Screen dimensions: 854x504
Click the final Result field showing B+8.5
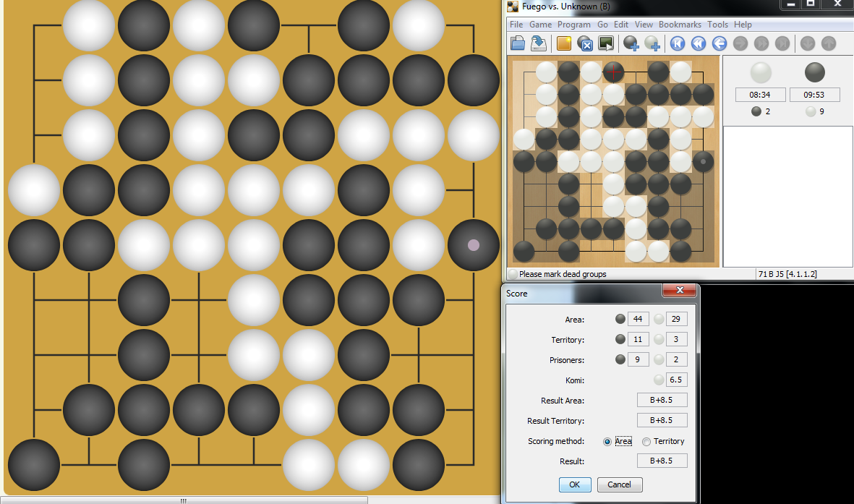click(x=662, y=461)
